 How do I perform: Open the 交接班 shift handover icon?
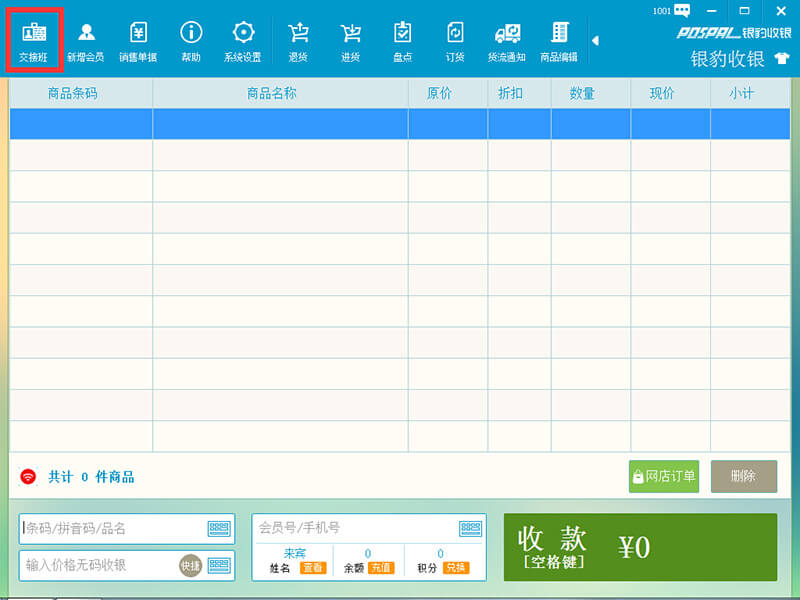34,42
